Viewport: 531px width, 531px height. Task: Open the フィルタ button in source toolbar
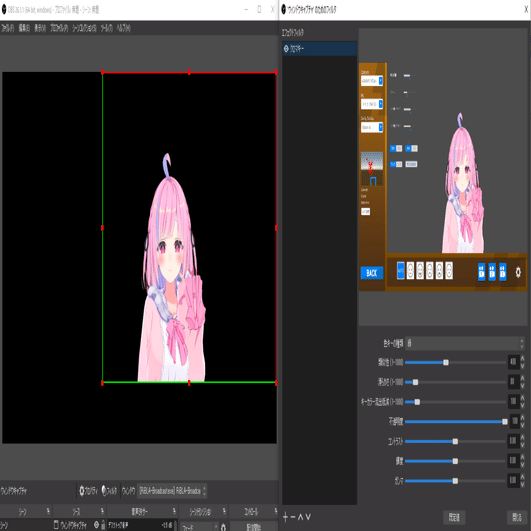pyautogui.click(x=109, y=491)
